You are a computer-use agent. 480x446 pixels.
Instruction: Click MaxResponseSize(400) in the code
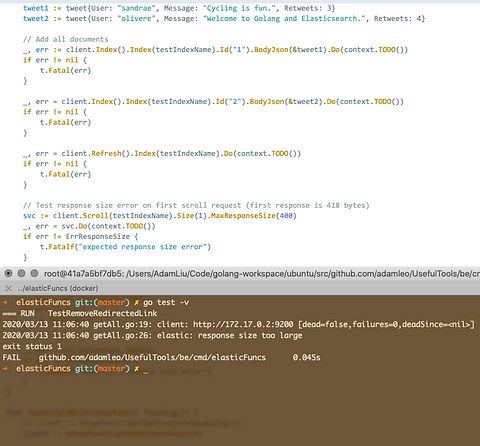254,216
